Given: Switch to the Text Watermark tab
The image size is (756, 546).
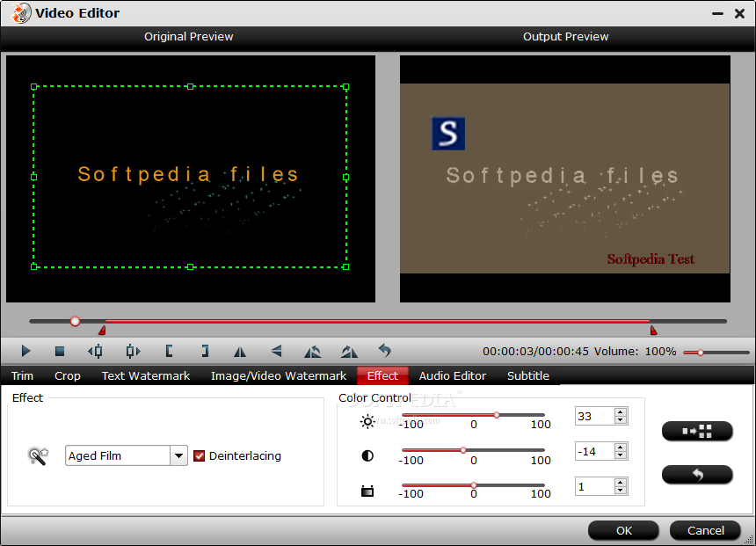Looking at the screenshot, I should point(146,375).
